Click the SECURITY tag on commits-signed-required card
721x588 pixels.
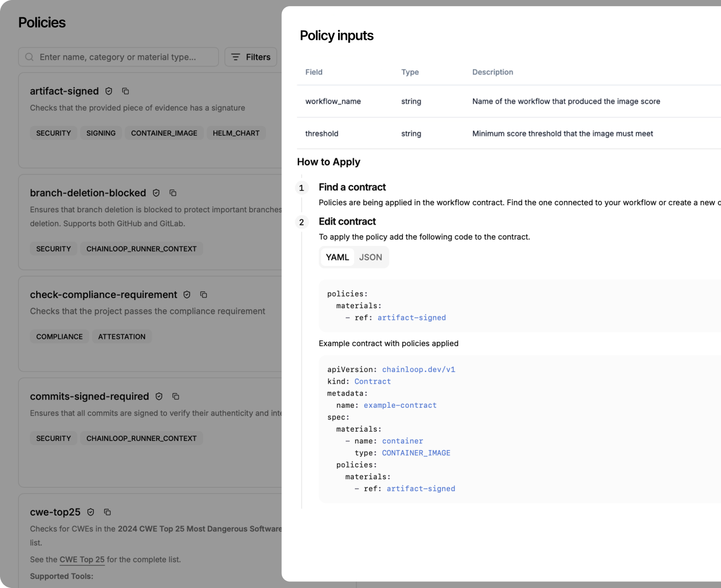coord(54,438)
